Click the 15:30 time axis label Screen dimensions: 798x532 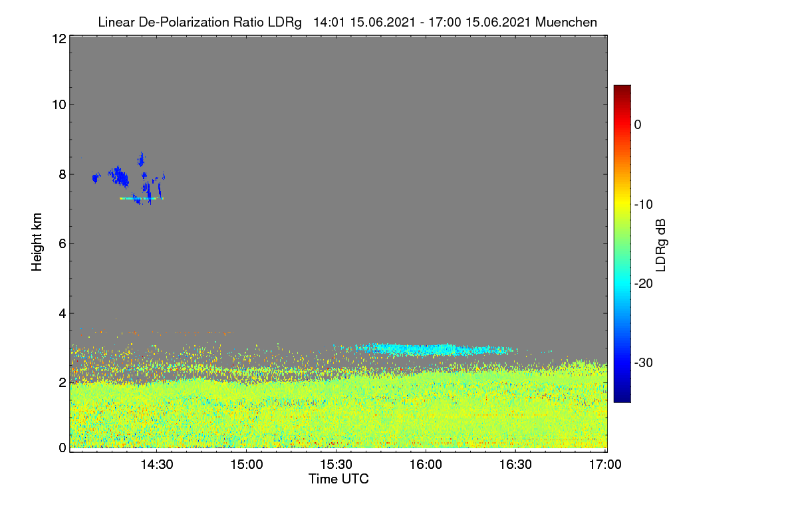pyautogui.click(x=336, y=465)
